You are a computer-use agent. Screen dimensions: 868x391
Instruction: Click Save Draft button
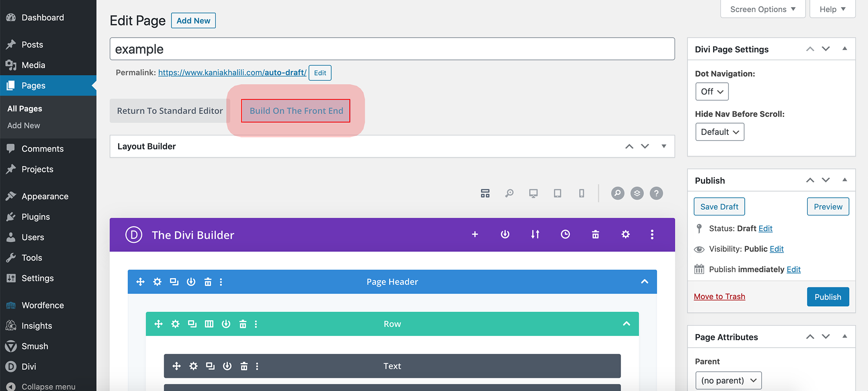[719, 206]
